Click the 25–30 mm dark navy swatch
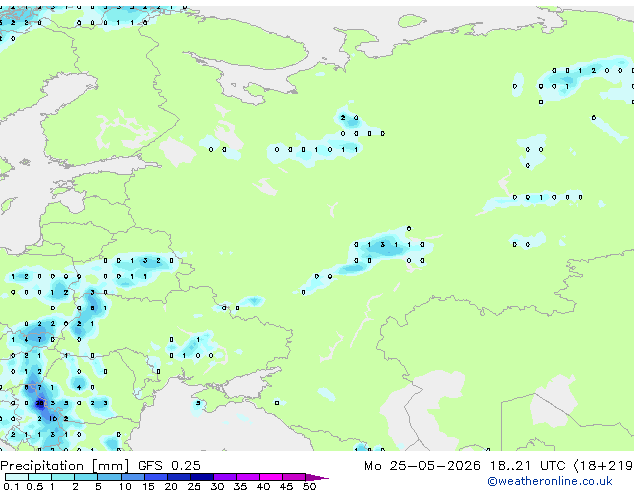The width and height of the screenshot is (634, 490). click(201, 477)
